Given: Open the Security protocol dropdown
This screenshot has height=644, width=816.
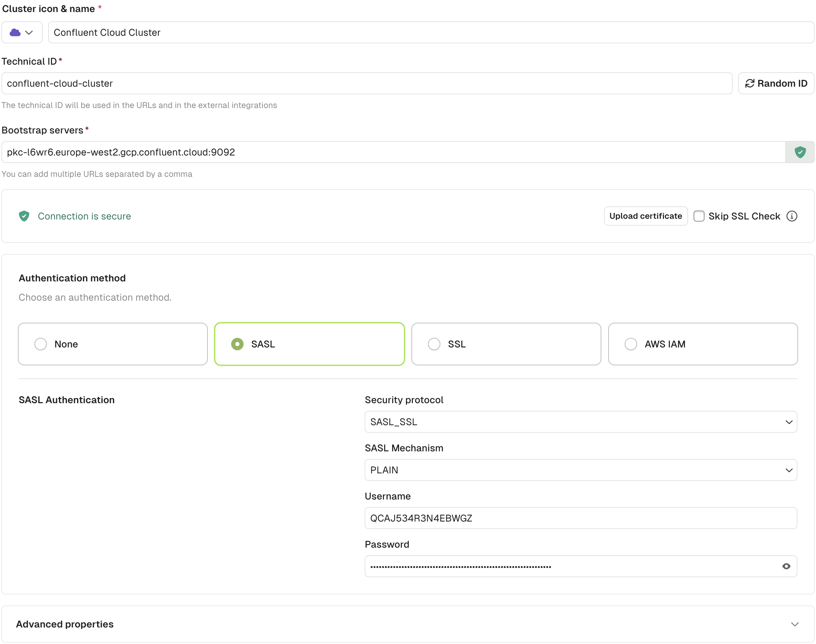Looking at the screenshot, I should (581, 422).
